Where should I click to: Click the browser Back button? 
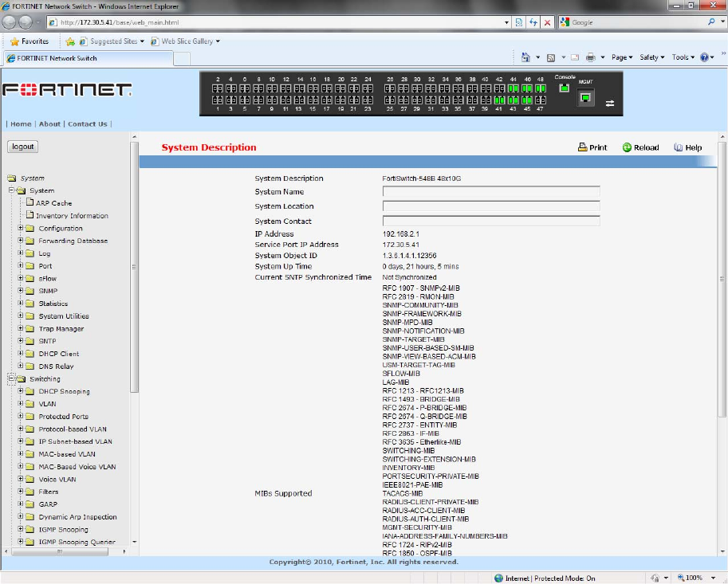coord(9,22)
